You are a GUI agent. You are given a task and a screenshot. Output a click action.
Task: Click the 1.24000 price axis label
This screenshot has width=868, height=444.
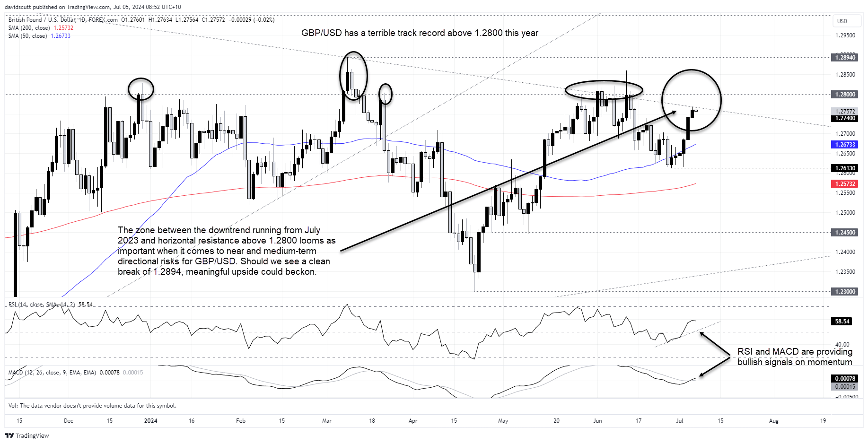(x=845, y=252)
